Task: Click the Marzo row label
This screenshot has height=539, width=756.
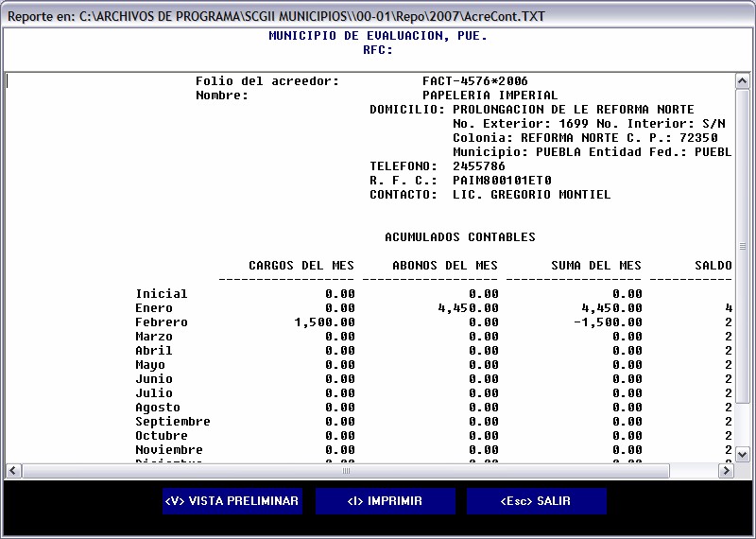Action: coord(154,337)
